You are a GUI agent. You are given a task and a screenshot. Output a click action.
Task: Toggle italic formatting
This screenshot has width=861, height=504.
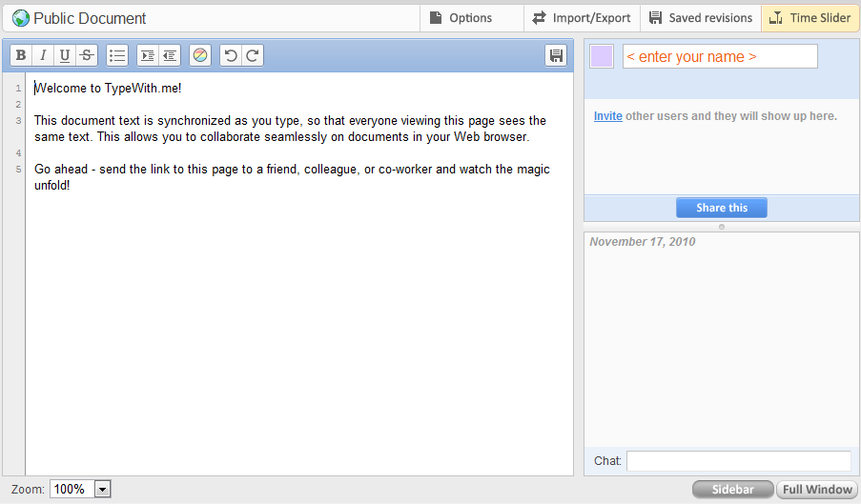coord(43,55)
